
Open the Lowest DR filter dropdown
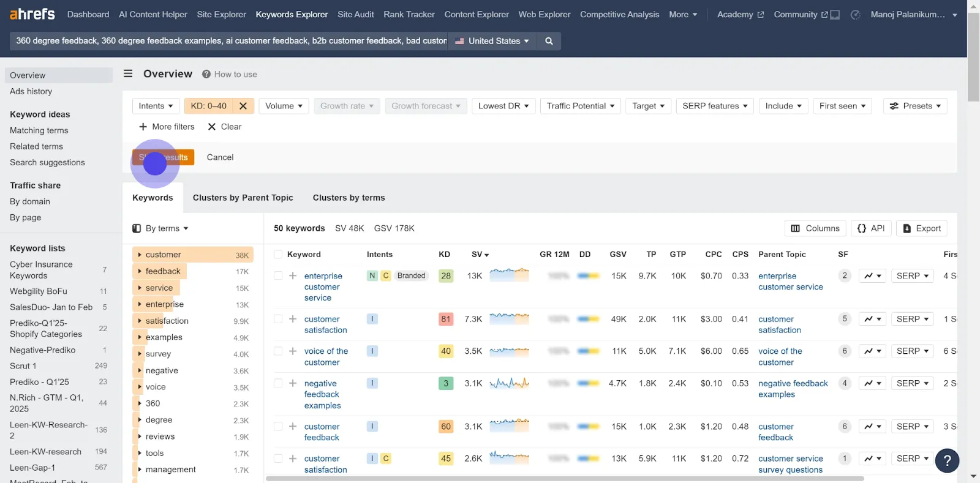(503, 106)
